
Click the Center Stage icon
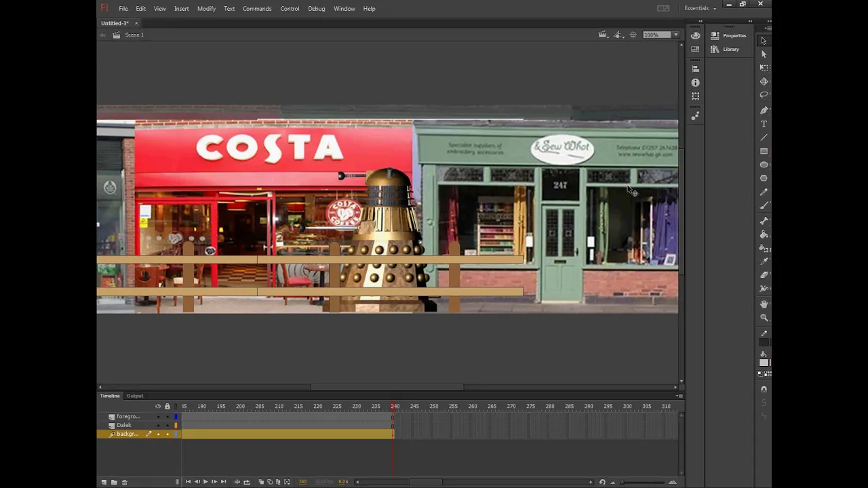(633, 35)
